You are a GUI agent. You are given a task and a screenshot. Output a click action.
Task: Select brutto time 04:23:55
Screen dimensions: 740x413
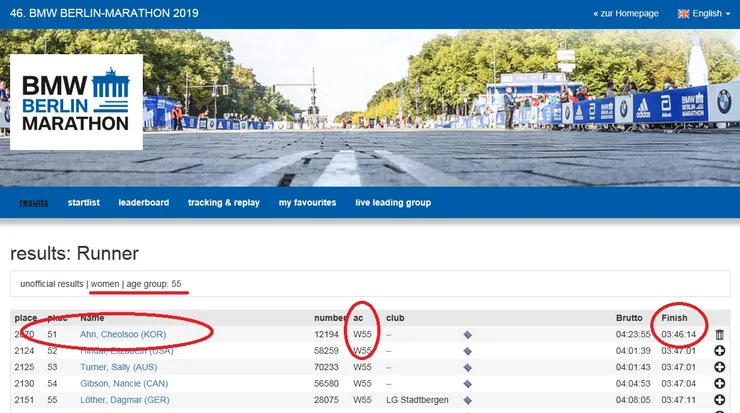tap(633, 334)
